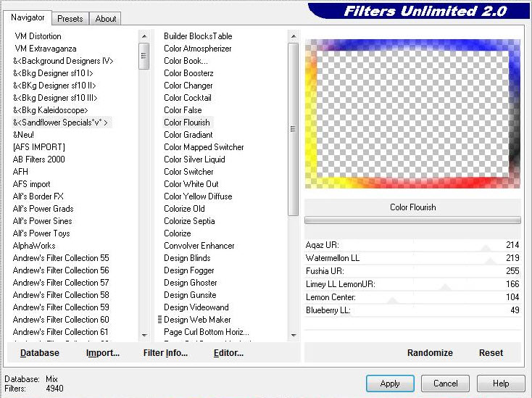
Task: Choose the Design Blinds filter
Action: (187, 258)
